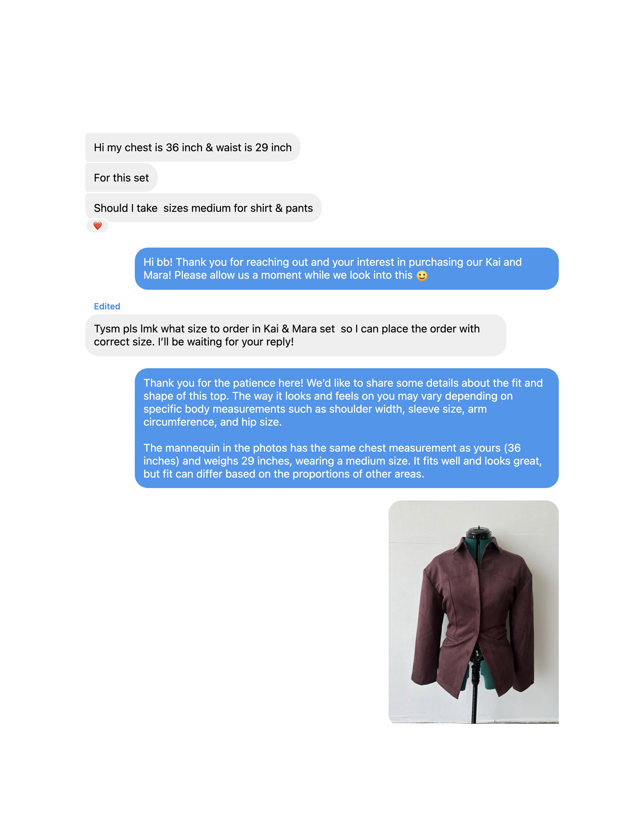Viewport: 644px width, 814px height.
Task: Click the red heart reaction
Action: pos(97,226)
